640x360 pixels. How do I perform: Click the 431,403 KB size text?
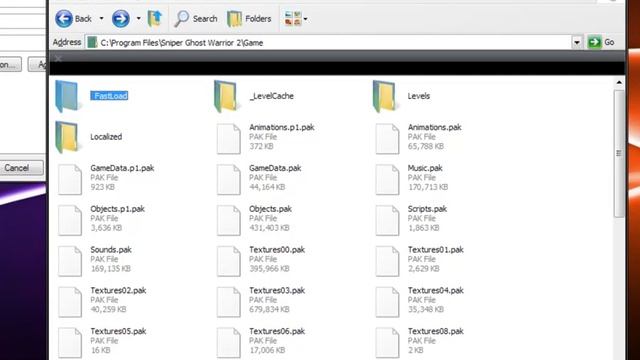point(269,228)
